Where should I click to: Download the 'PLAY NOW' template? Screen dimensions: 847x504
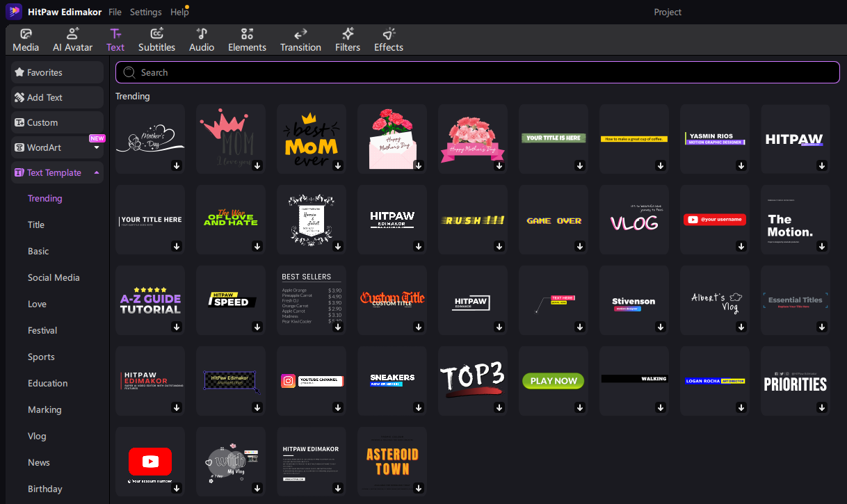click(580, 407)
